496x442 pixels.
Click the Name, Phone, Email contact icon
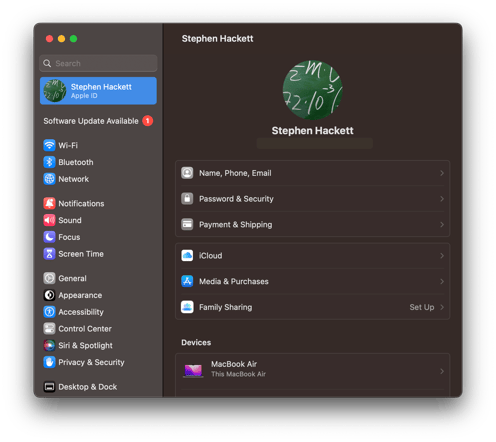187,173
